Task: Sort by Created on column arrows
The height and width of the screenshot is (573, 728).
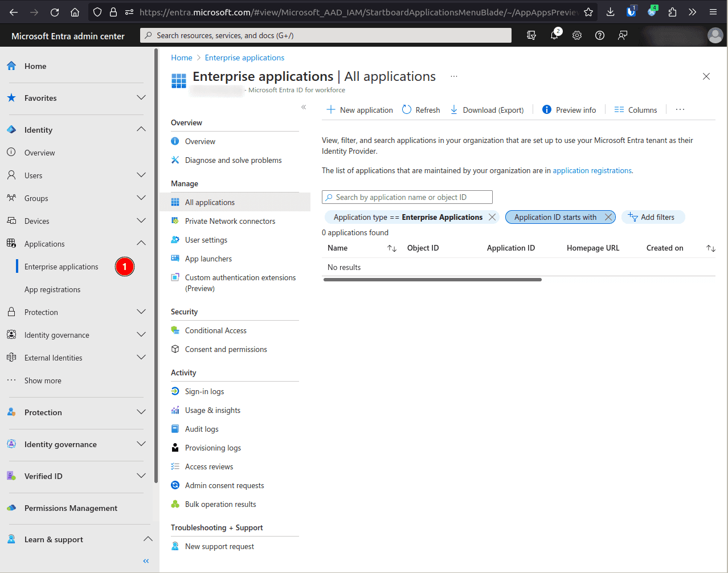Action: click(710, 248)
